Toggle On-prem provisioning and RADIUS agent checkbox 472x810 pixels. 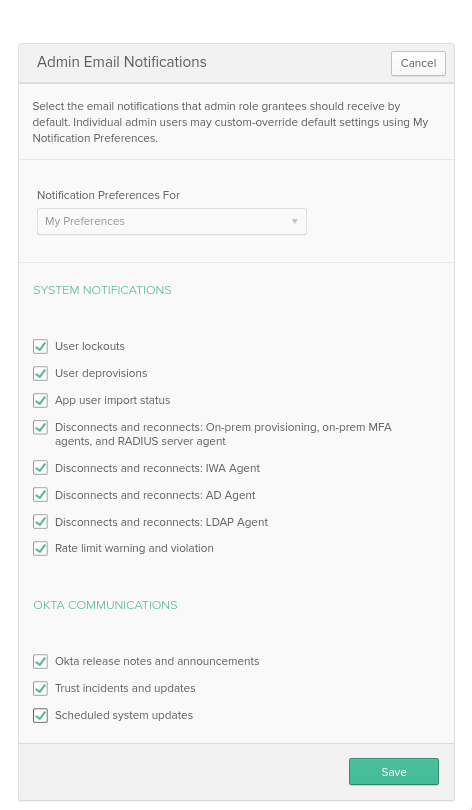coord(40,427)
